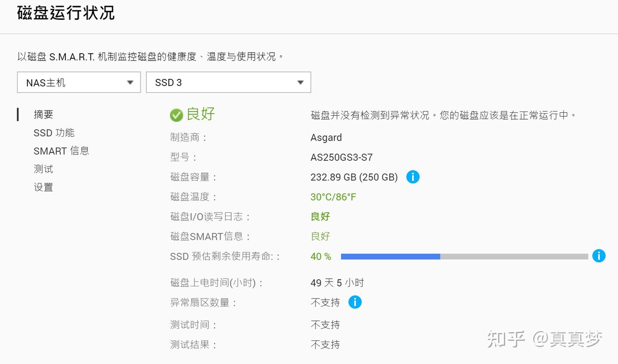The height and width of the screenshot is (364, 618).
Task: Open the NAS主机 host dropdown
Action: click(79, 82)
